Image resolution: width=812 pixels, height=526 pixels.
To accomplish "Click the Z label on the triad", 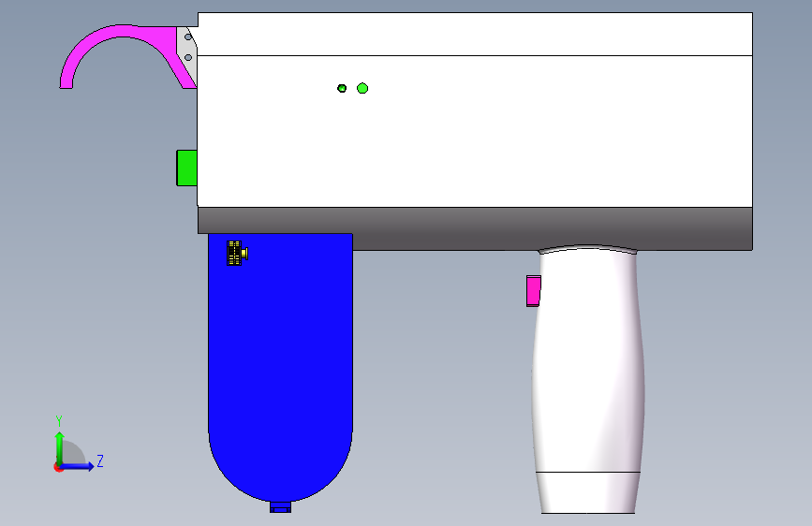I will click(x=100, y=460).
